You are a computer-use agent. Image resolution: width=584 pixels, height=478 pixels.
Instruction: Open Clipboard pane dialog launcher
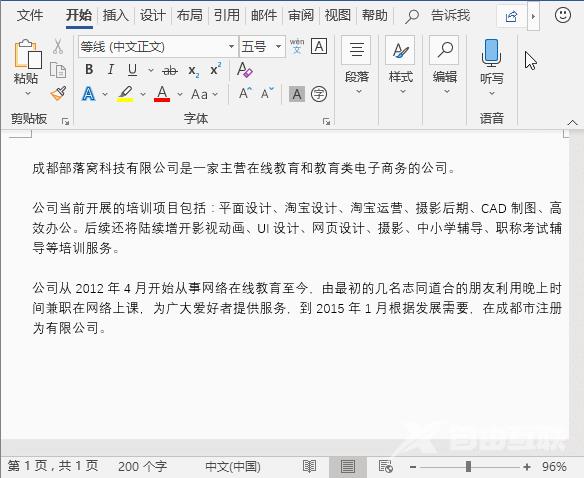[x=66, y=121]
